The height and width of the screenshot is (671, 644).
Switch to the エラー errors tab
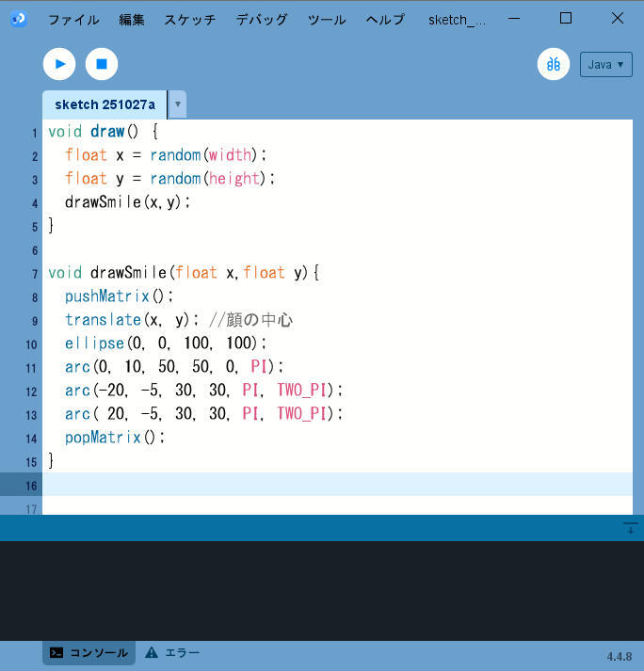pyautogui.click(x=172, y=653)
